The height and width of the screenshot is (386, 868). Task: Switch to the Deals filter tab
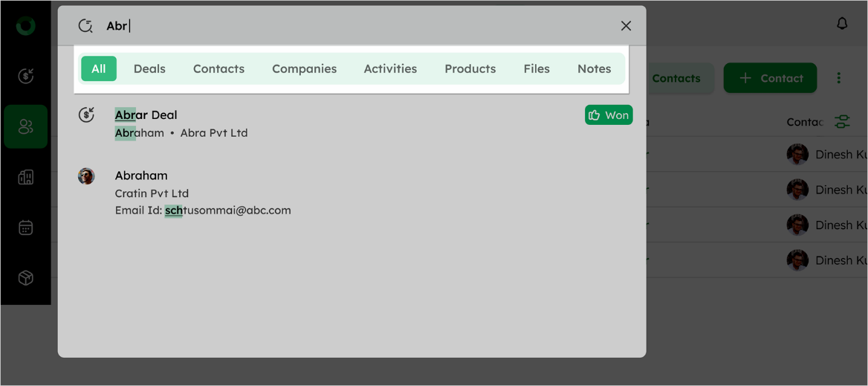(149, 68)
